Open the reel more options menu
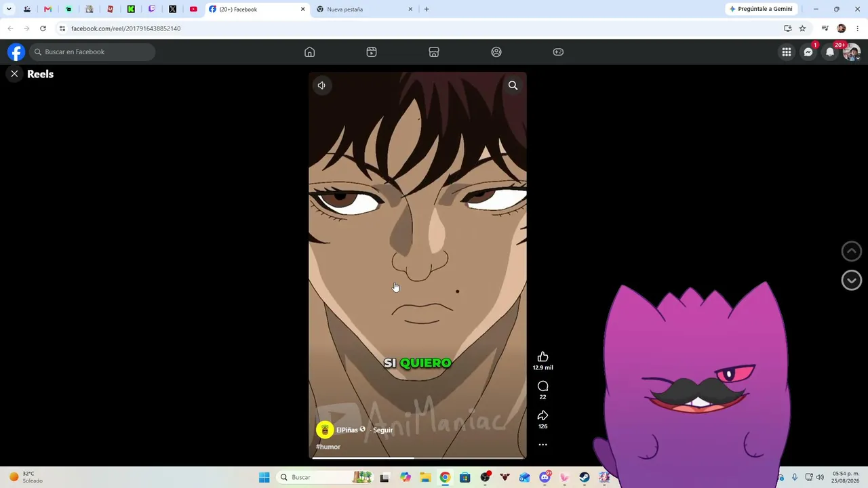868x488 pixels. (x=542, y=445)
